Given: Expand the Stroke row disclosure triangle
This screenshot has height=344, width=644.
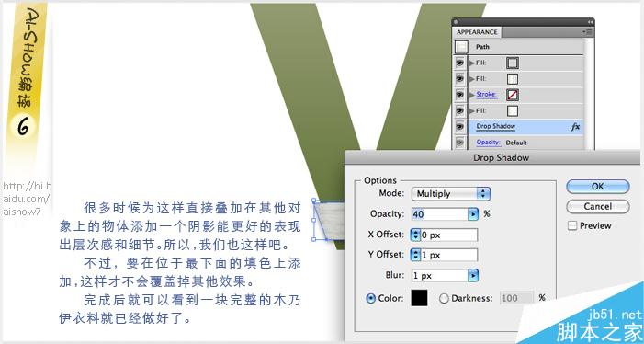Looking at the screenshot, I should 472,95.
